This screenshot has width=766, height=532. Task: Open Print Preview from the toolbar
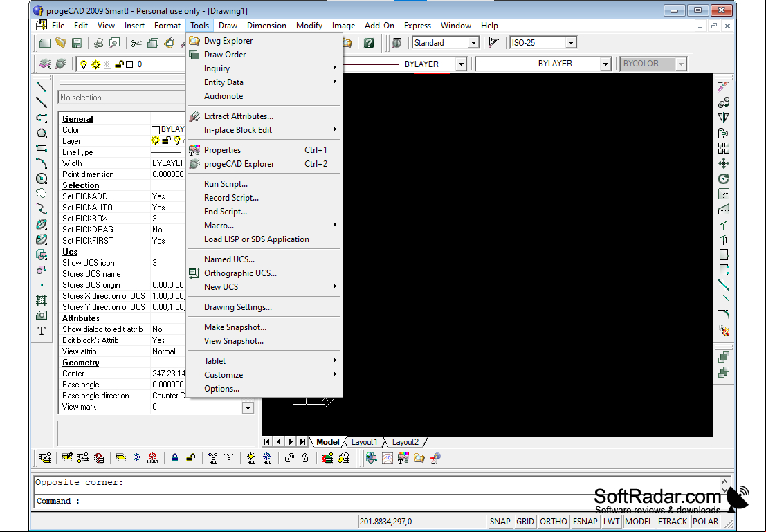[x=114, y=43]
